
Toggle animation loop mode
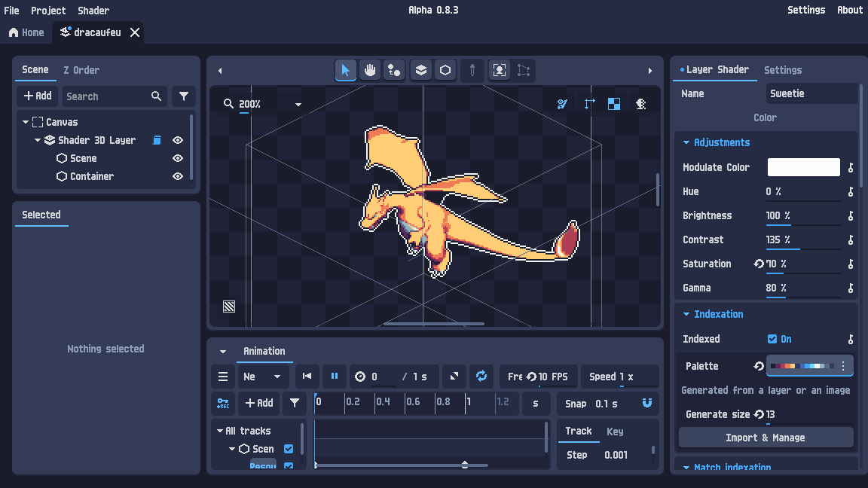[x=481, y=377]
